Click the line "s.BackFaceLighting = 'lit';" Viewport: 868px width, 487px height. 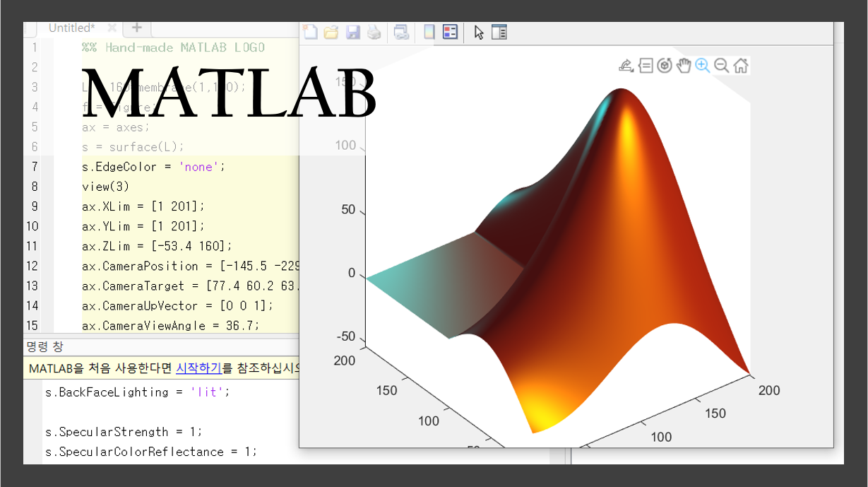coord(137,392)
